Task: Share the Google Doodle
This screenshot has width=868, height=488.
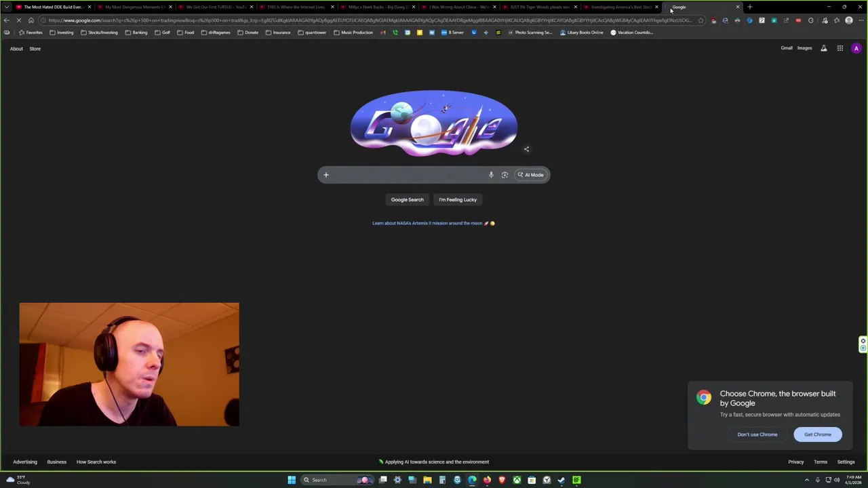Action: (526, 149)
